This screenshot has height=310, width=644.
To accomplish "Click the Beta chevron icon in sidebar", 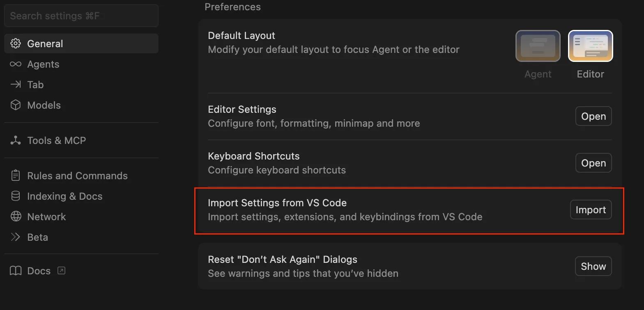I will 16,237.
